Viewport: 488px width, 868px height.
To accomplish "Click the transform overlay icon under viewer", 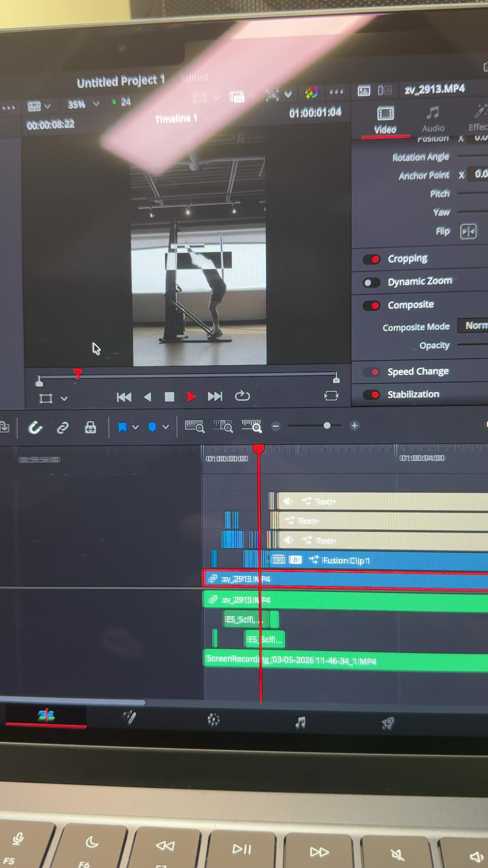I will click(46, 398).
